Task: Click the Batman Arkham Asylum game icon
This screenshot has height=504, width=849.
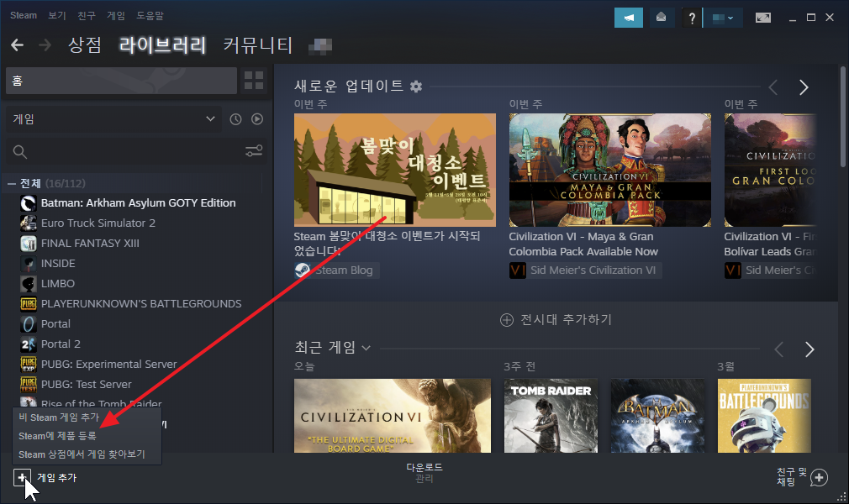Action: pyautogui.click(x=28, y=203)
